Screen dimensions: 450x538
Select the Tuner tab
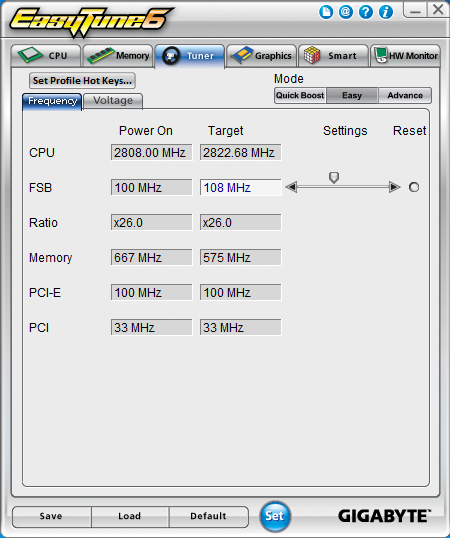(x=190, y=56)
